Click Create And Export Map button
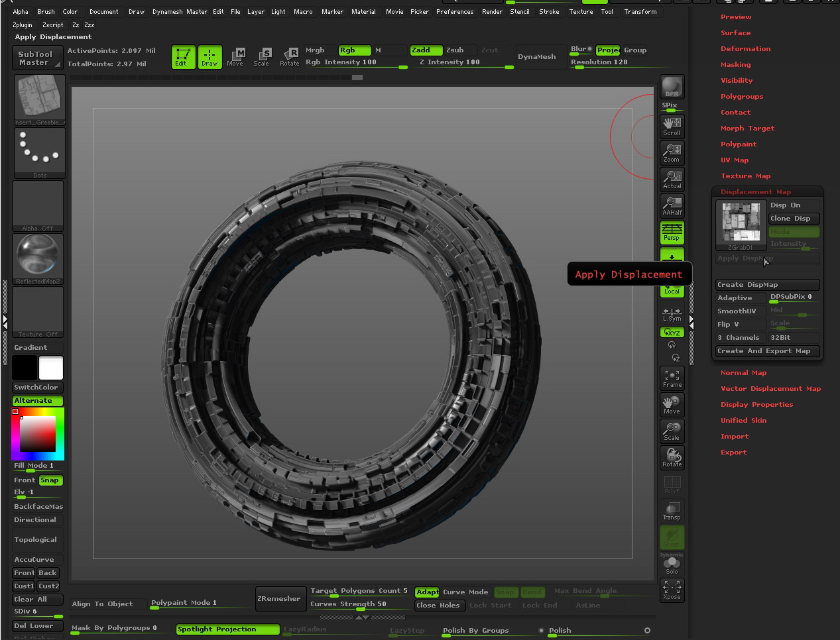Viewport: 840px width, 640px height. (x=767, y=351)
